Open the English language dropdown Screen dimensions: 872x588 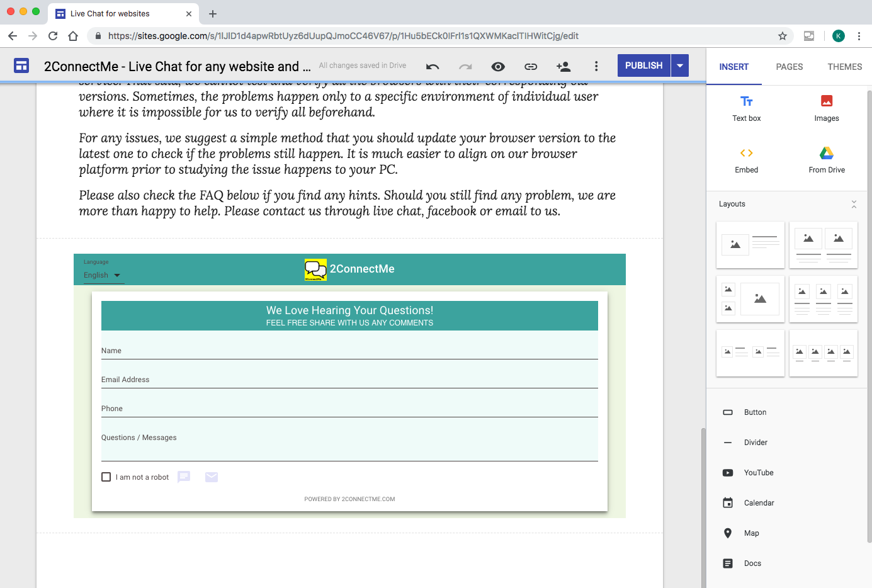(103, 275)
